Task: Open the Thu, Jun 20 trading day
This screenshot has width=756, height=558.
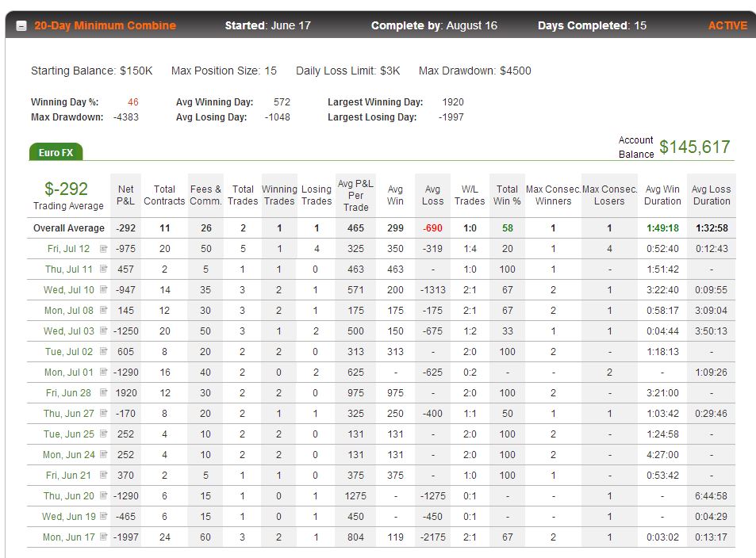Action: (68, 496)
